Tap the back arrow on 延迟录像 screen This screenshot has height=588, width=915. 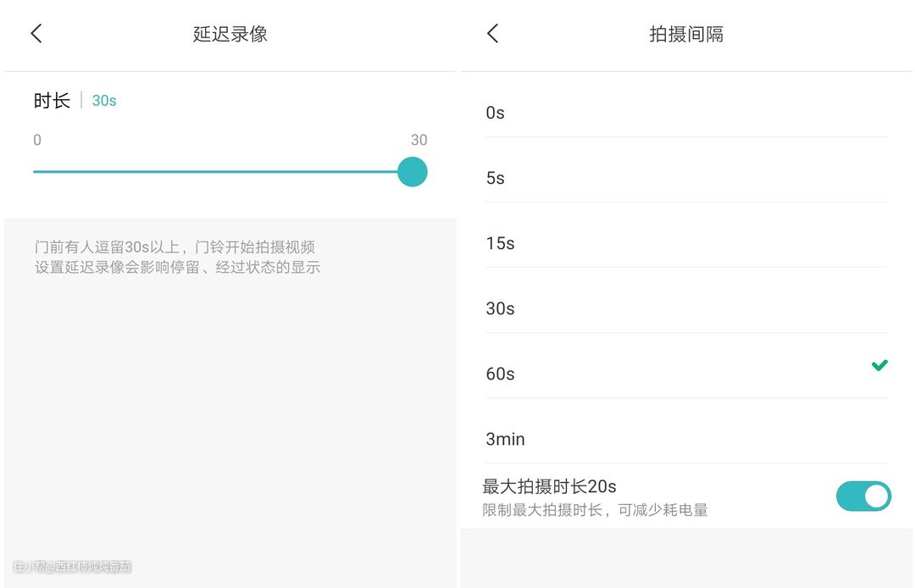36,34
